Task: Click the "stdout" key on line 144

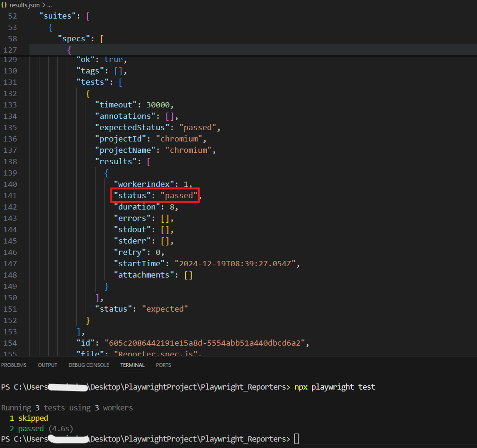Action: click(132, 229)
